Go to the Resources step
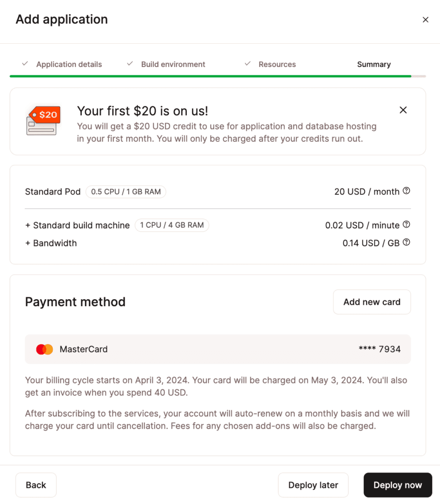Viewport: 440px width, 504px height. click(x=277, y=64)
